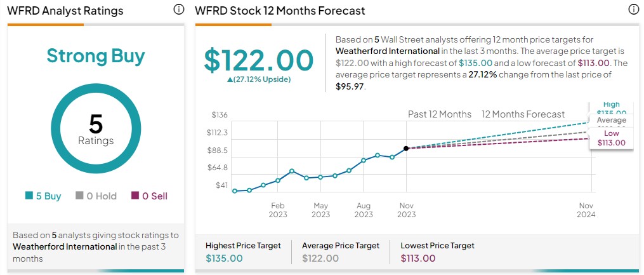This screenshot has height=275, width=644.
Task: Click the Strong Buy consensus heading
Action: tap(96, 56)
